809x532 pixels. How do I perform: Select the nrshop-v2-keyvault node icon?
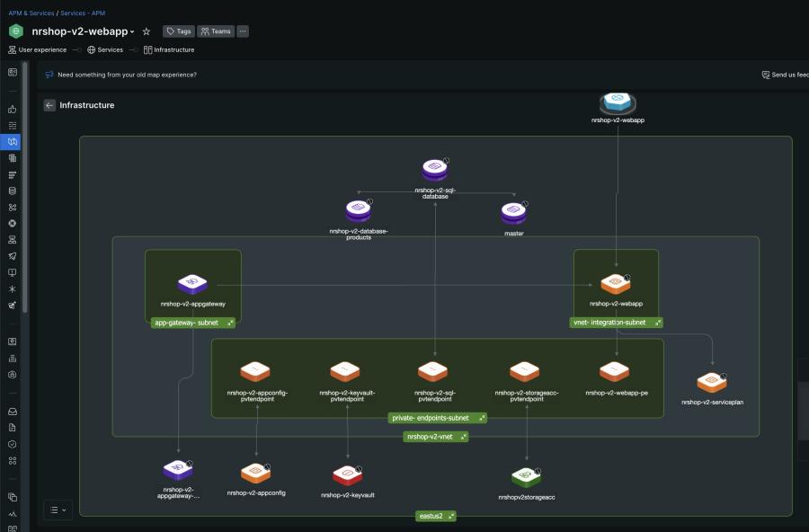[x=347, y=474]
